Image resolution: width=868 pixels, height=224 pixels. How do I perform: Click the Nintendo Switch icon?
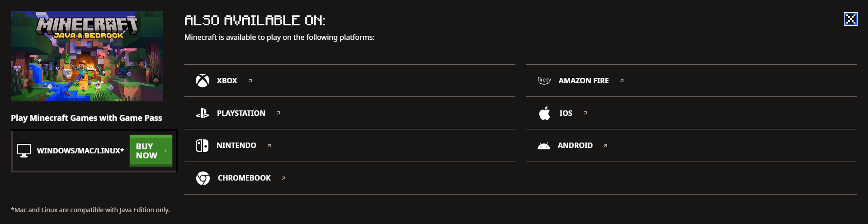(202, 146)
